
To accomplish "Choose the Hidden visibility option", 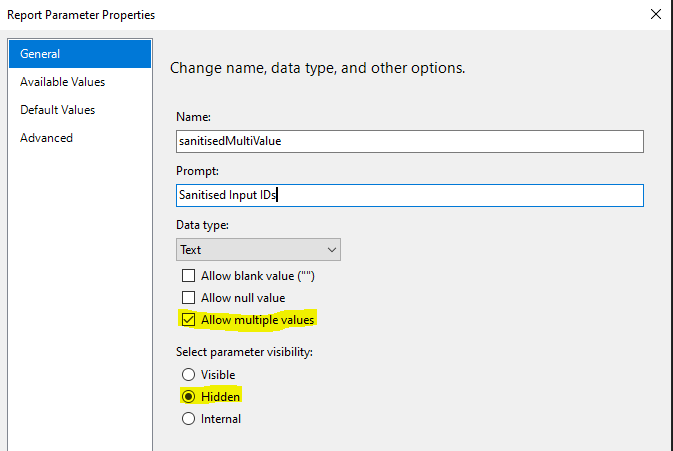I will (x=188, y=397).
